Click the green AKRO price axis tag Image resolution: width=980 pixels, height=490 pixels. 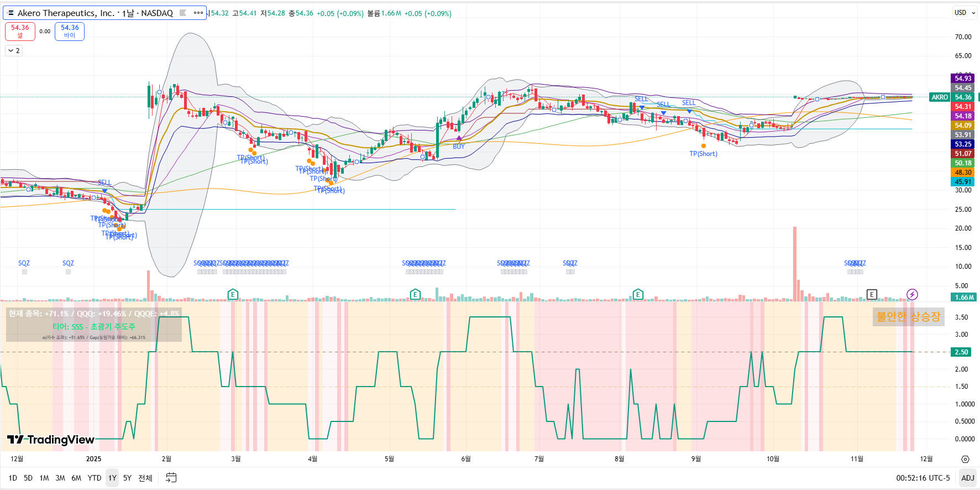[x=940, y=97]
